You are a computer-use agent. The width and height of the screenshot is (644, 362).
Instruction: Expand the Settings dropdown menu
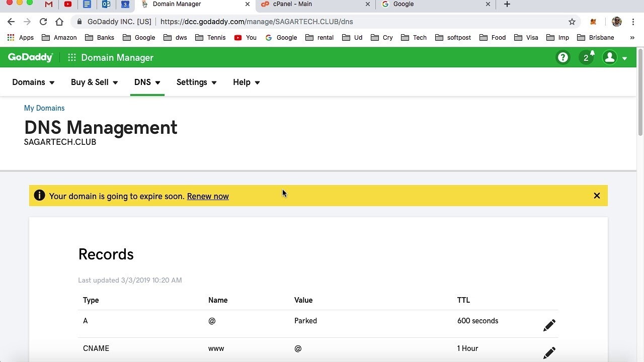click(x=196, y=82)
